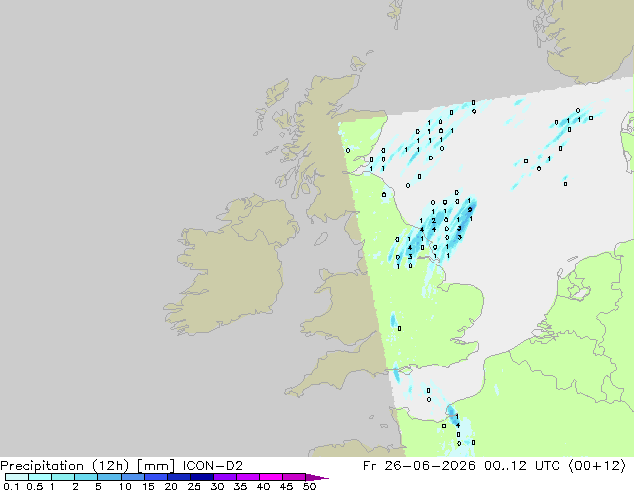The image size is (634, 490).
Task: Click the above-50 arrow tip of the legend
Action: tap(317, 477)
